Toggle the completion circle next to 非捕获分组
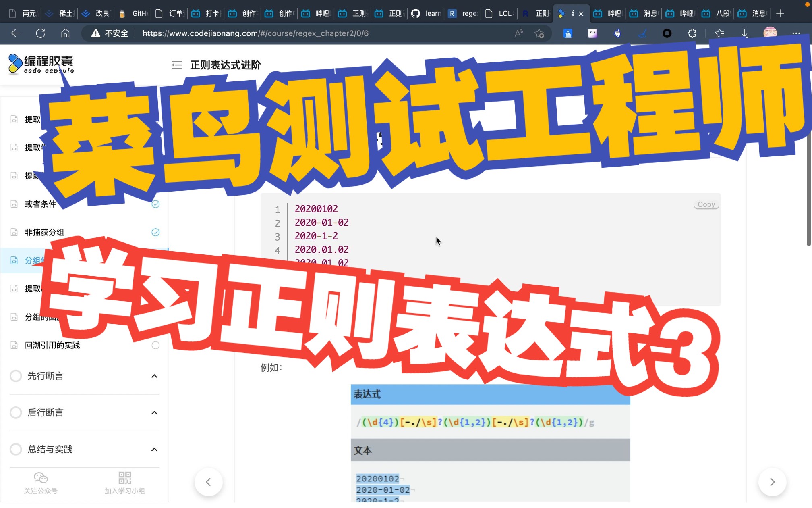Image resolution: width=812 pixels, height=508 pixels. (x=156, y=232)
